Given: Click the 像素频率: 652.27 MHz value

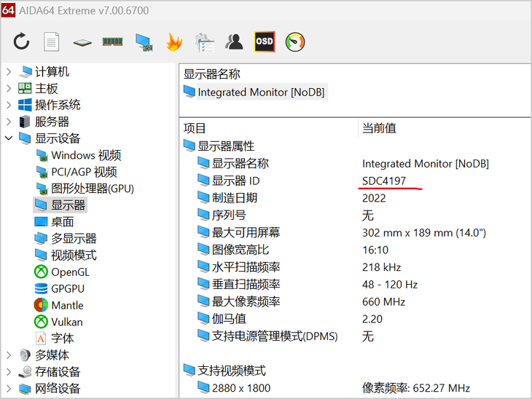Looking at the screenshot, I should (416, 388).
